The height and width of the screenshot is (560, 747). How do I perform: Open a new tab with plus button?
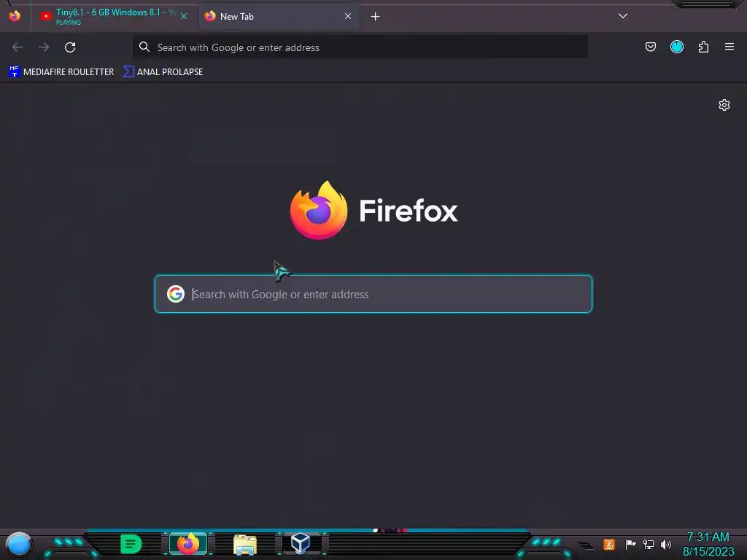coord(376,17)
